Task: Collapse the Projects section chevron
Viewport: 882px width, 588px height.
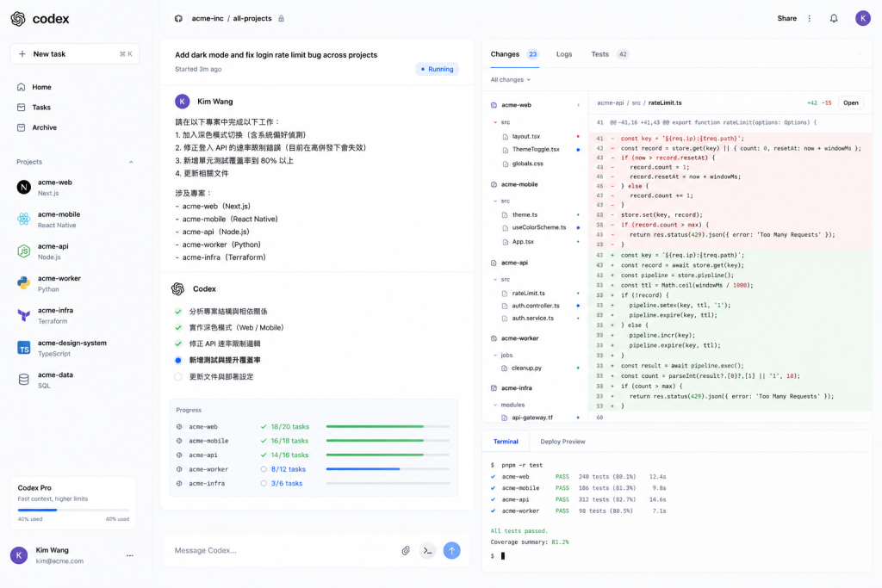Action: tap(131, 162)
